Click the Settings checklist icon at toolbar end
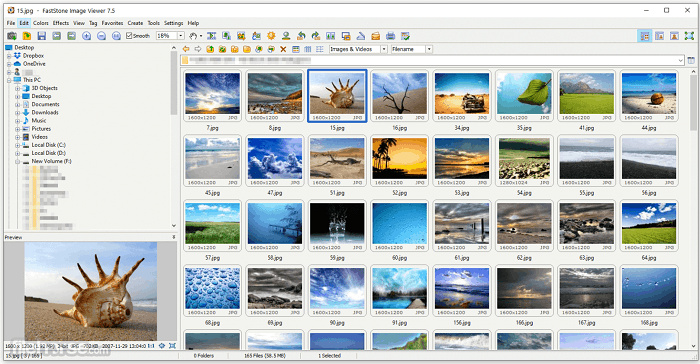Image resolution: width=700 pixels, height=364 pixels. pyautogui.click(x=405, y=36)
